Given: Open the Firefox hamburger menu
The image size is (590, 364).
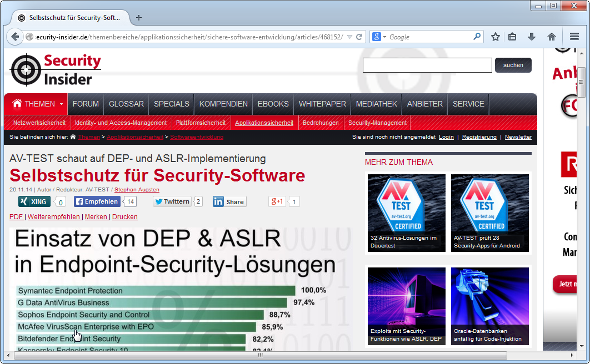Looking at the screenshot, I should [x=574, y=37].
